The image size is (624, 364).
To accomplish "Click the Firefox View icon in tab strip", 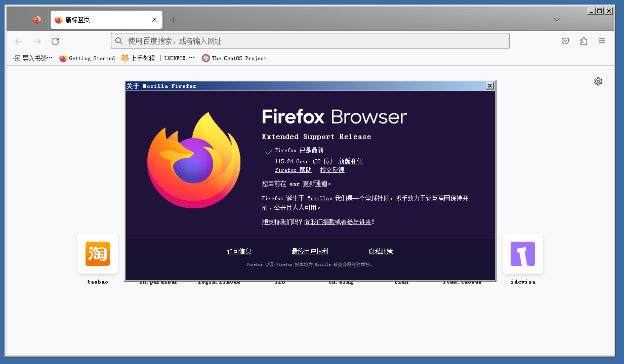I will 37,20.
